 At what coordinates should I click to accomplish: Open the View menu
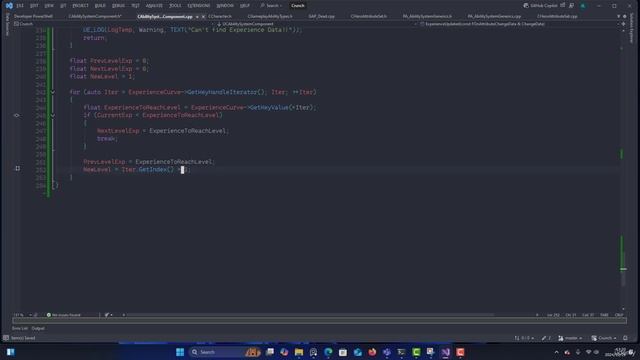pos(49,6)
